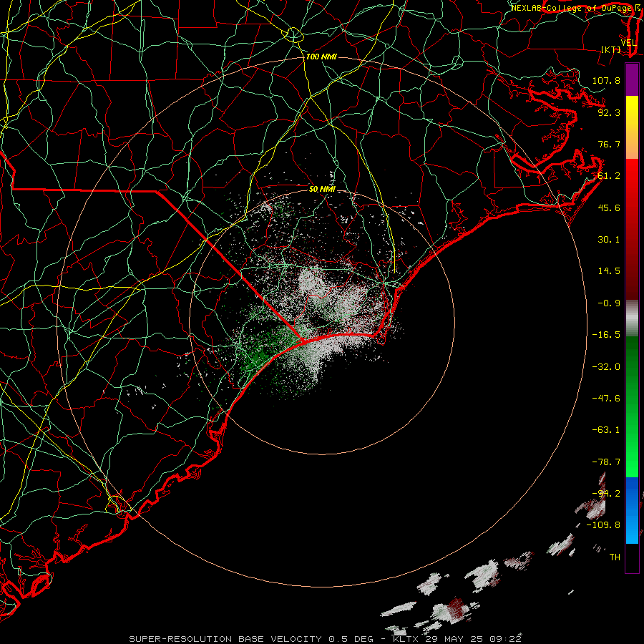Click the bright red segment of the color bar
Image resolution: width=644 pixels, height=644 pixels.
pos(632,181)
